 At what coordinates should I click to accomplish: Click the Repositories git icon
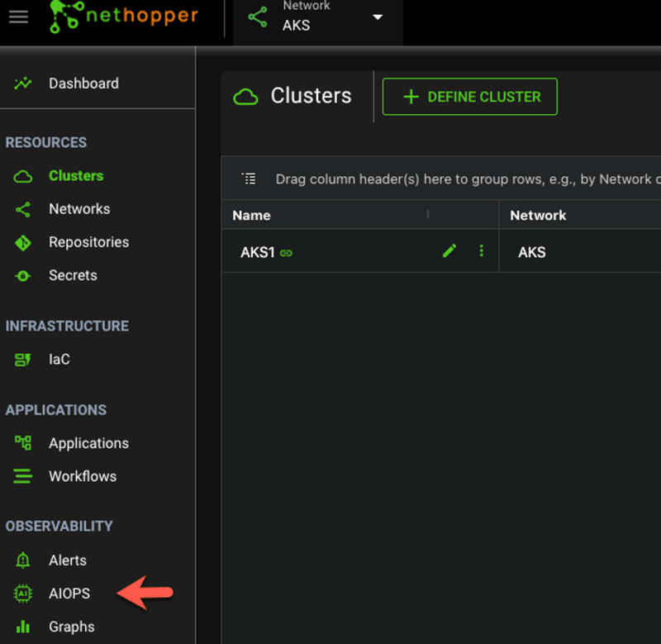(23, 243)
